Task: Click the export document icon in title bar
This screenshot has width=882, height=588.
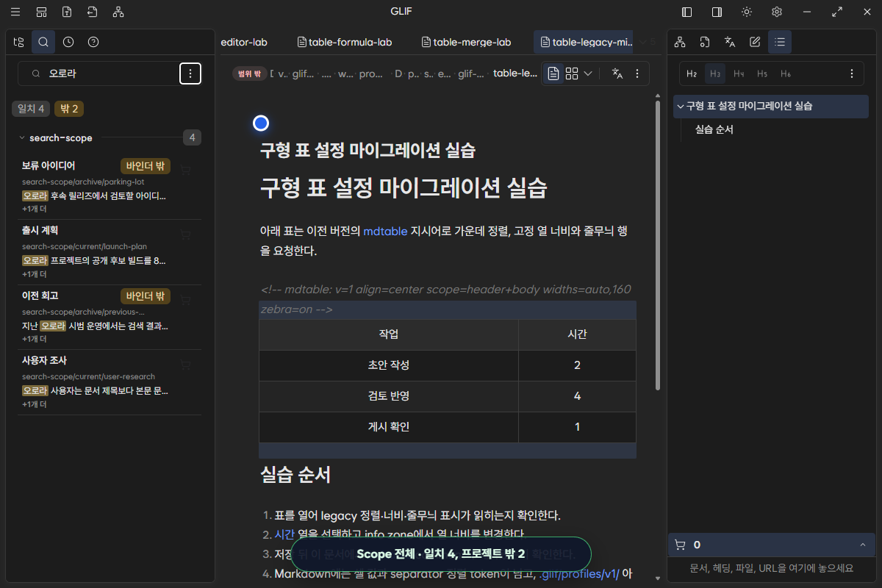Action: point(92,12)
